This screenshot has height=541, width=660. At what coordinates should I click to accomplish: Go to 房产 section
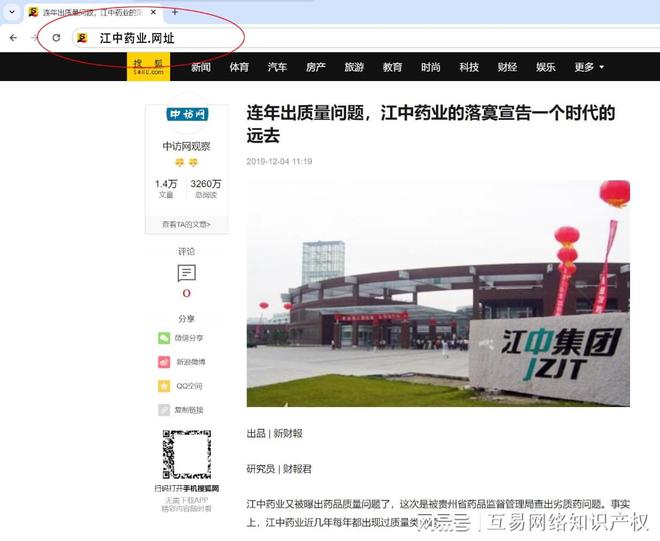316,67
